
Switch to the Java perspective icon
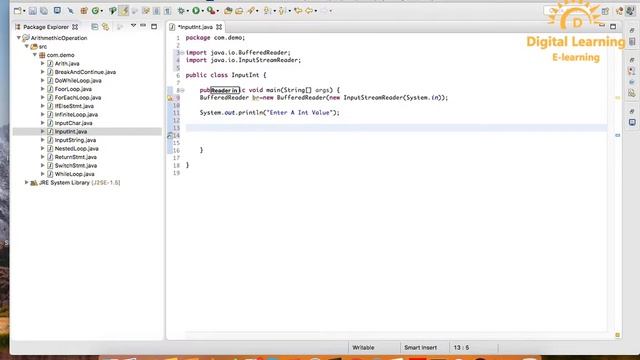(x=630, y=11)
